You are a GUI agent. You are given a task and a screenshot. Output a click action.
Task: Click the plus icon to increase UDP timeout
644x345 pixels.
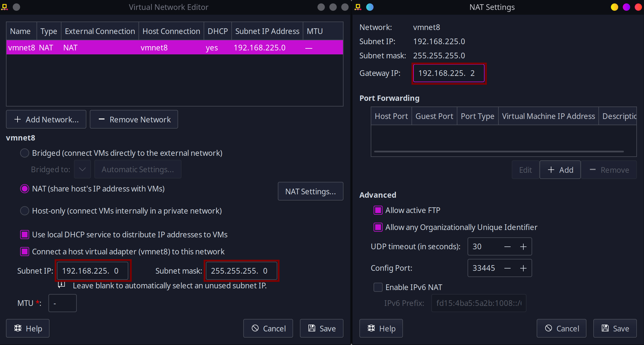[x=523, y=247]
